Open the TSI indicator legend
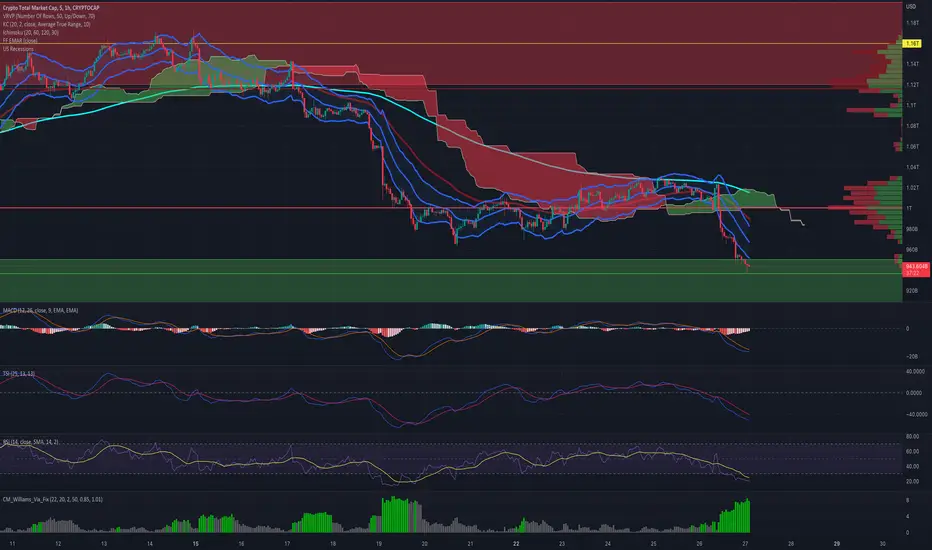This screenshot has height=550, width=932. (18, 373)
